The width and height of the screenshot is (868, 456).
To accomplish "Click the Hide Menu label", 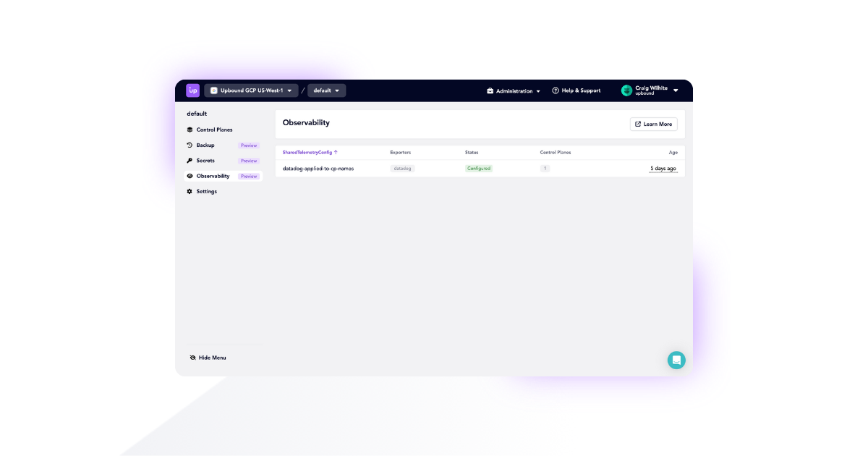I will [212, 358].
